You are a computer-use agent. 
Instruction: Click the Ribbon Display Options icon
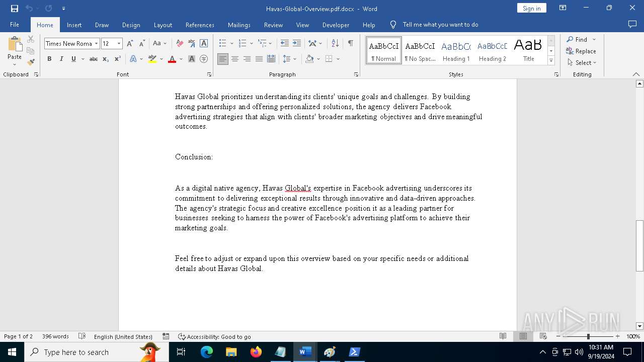(x=563, y=8)
